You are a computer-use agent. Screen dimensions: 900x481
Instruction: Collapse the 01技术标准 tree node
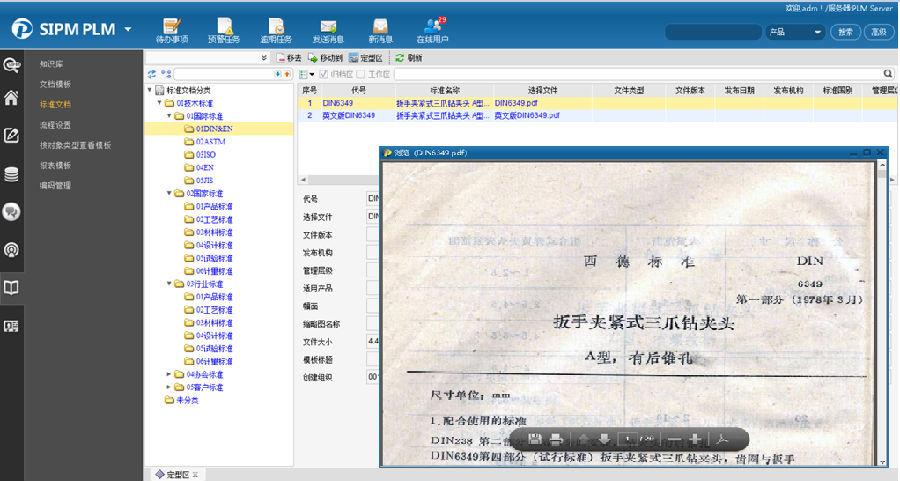click(x=160, y=103)
